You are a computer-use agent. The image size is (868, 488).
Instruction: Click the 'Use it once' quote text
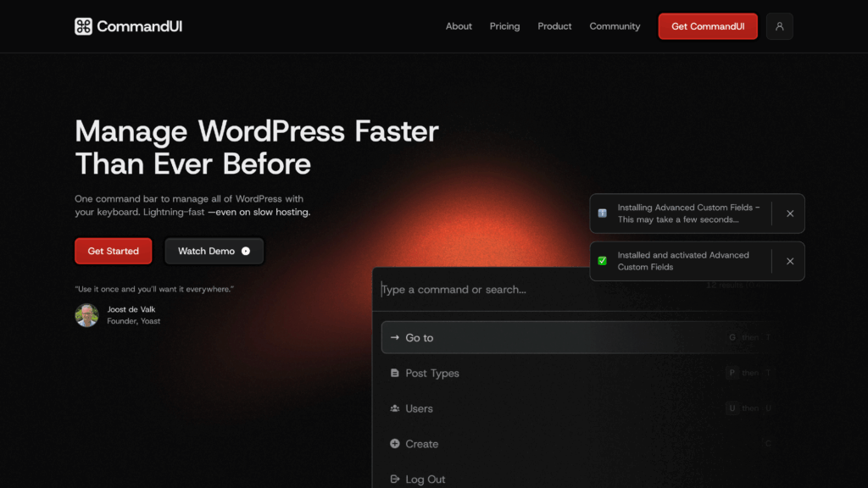coord(154,289)
